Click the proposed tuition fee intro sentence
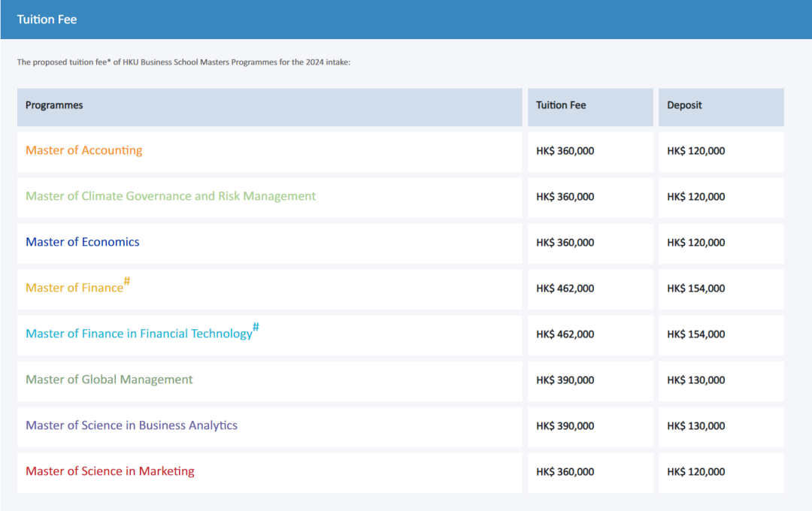812x511 pixels. point(184,62)
